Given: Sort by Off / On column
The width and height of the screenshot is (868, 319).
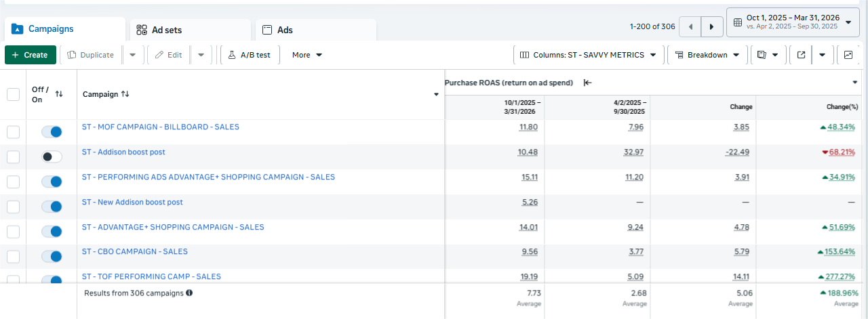Looking at the screenshot, I should pyautogui.click(x=58, y=94).
